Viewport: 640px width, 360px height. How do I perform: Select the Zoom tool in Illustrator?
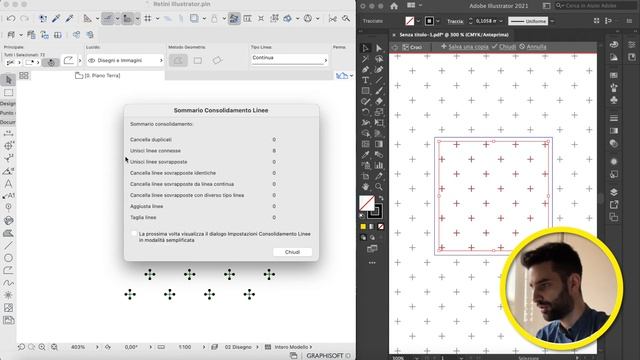tap(379, 187)
